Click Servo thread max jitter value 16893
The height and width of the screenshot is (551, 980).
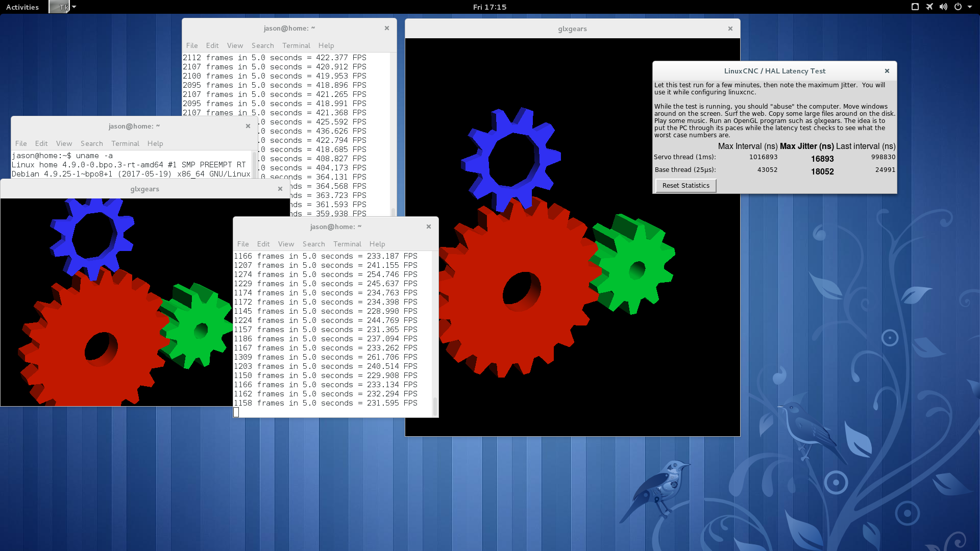(822, 159)
